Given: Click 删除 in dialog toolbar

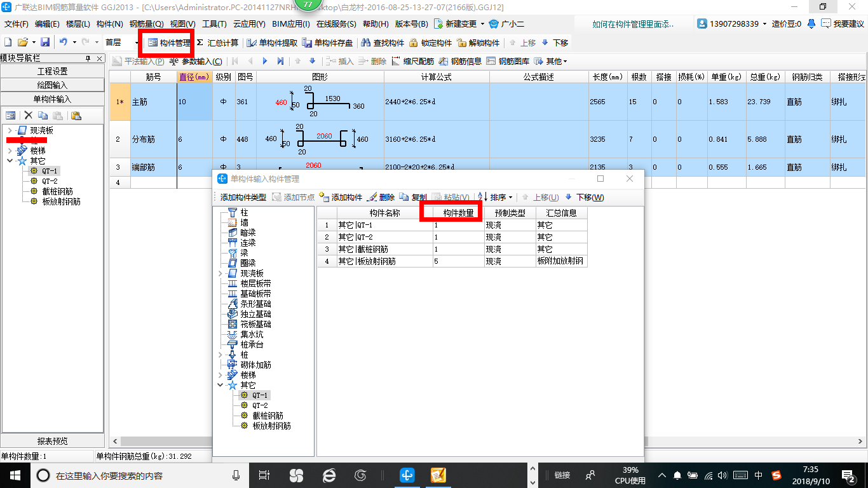Looking at the screenshot, I should 381,198.
